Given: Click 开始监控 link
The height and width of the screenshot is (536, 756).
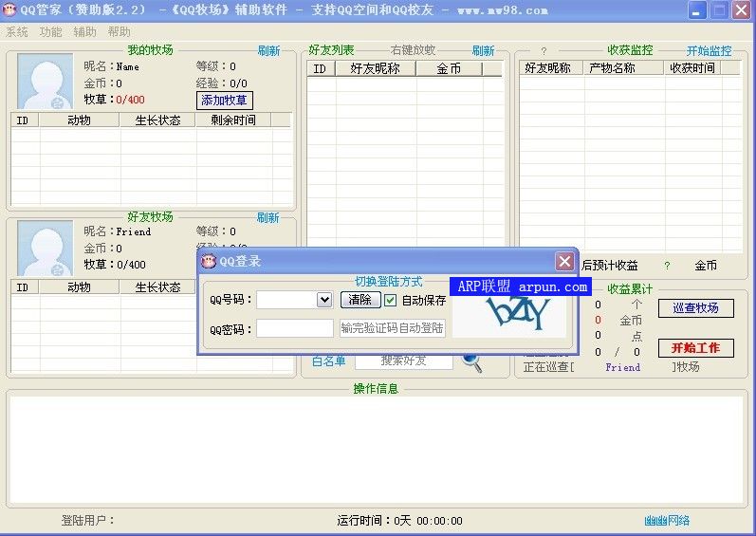Looking at the screenshot, I should [x=709, y=50].
